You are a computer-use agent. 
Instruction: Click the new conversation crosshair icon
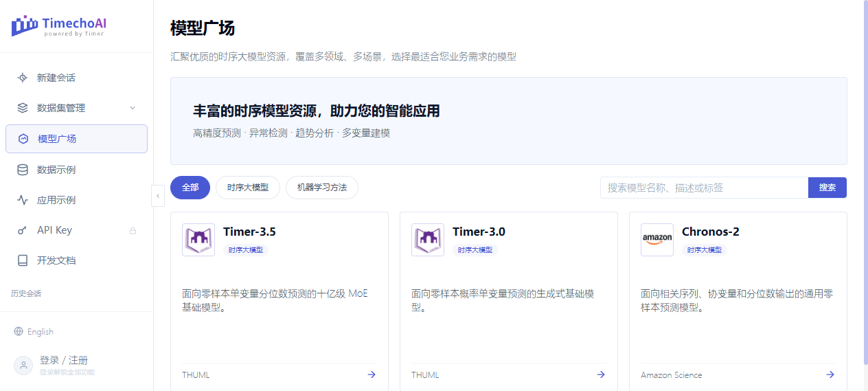click(23, 78)
